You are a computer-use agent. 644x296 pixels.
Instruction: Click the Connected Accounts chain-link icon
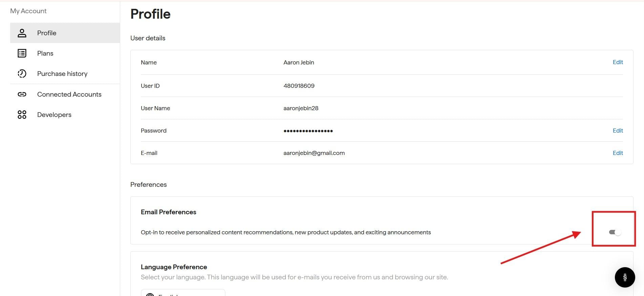(22, 94)
